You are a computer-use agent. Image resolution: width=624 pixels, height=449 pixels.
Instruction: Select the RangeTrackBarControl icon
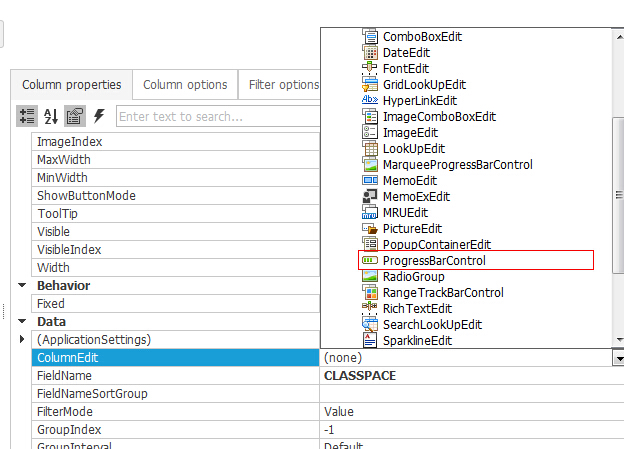pos(370,293)
